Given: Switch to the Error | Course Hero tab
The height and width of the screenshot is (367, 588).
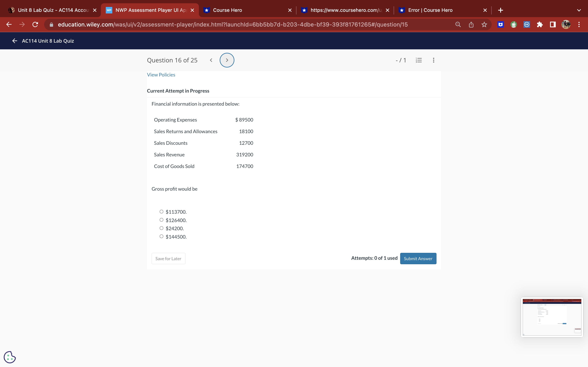Looking at the screenshot, I should [430, 10].
